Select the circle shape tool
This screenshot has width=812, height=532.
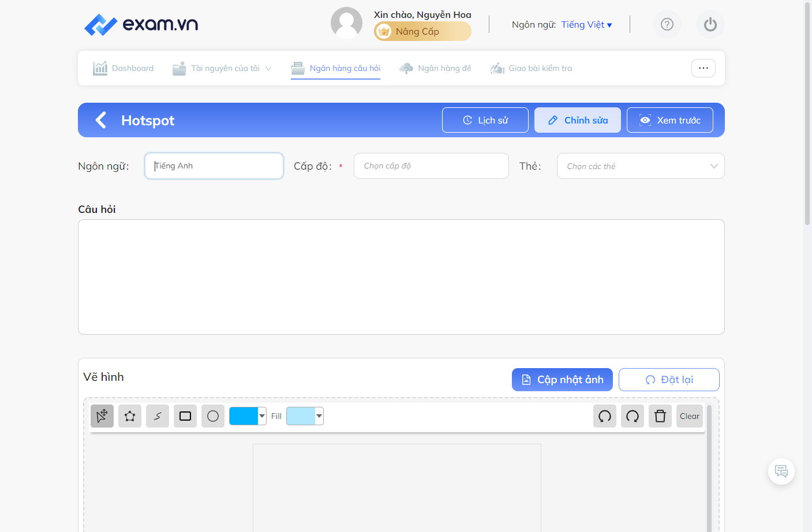213,416
